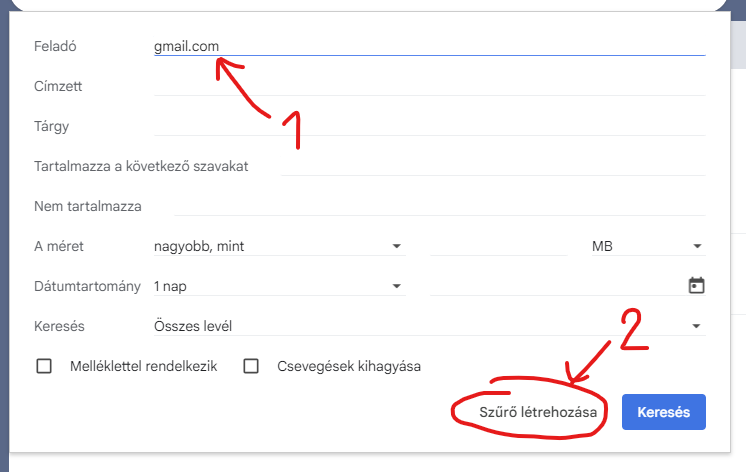Enable the Melléklettel rendelkezik checkbox
The height and width of the screenshot is (472, 746).
point(44,366)
